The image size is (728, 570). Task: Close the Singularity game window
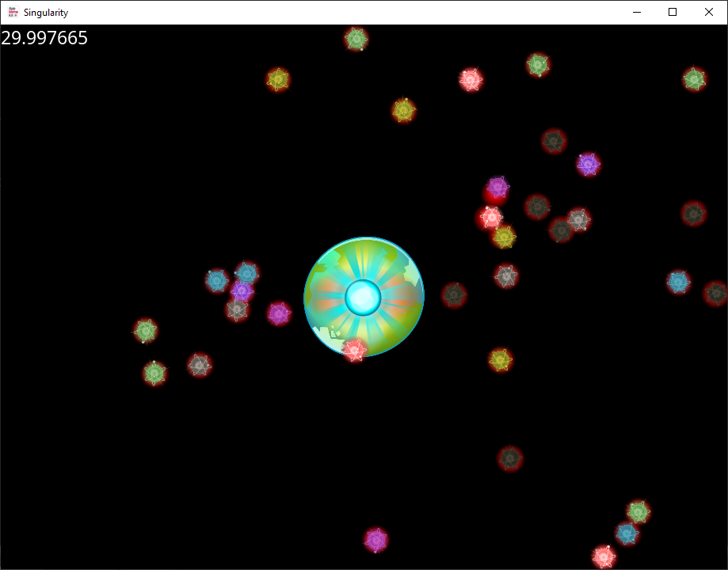(708, 12)
